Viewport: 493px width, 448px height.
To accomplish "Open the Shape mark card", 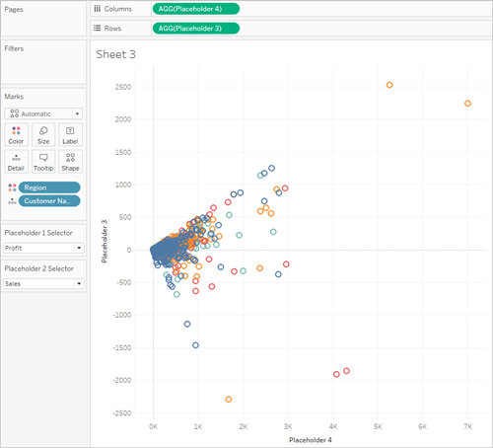I will pyautogui.click(x=70, y=162).
